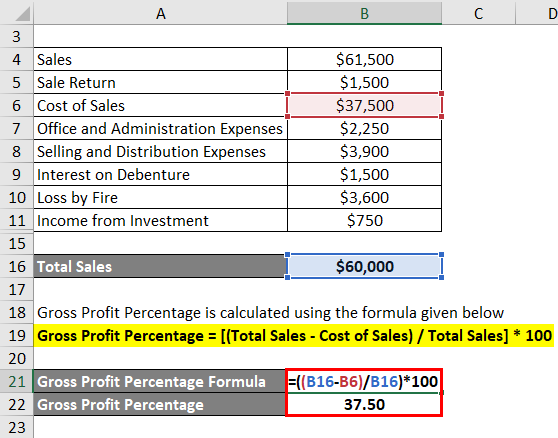The height and width of the screenshot is (438, 558).
Task: Select row 5 header
Action: (16, 83)
